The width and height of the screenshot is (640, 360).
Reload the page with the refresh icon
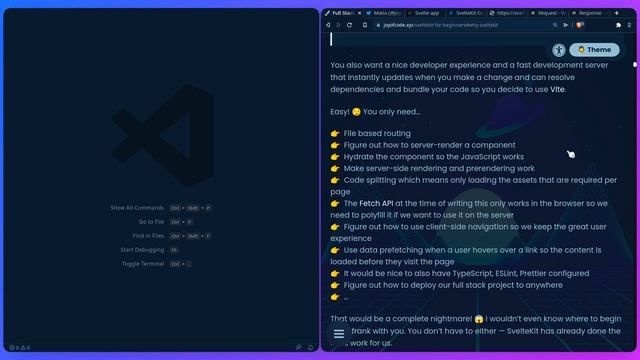(349, 25)
